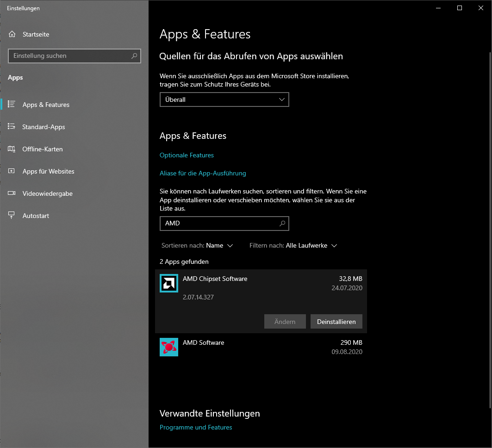
Task: Open the Optionale Features link
Action: pos(187,156)
